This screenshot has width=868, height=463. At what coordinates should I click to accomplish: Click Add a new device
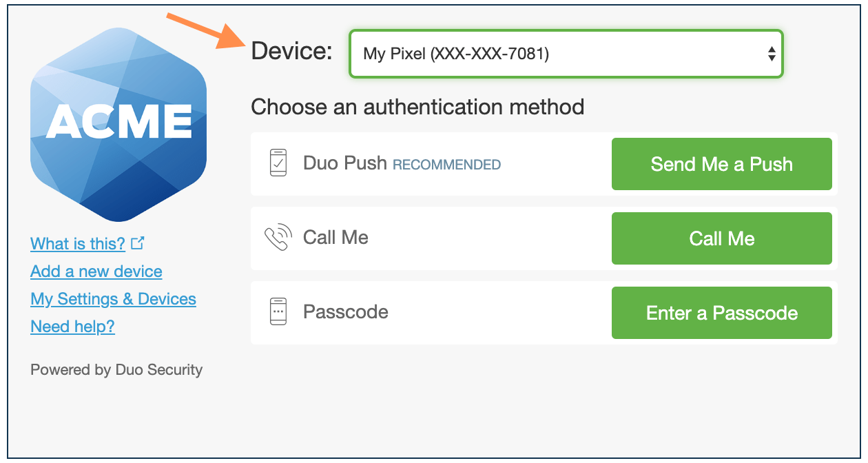click(96, 271)
